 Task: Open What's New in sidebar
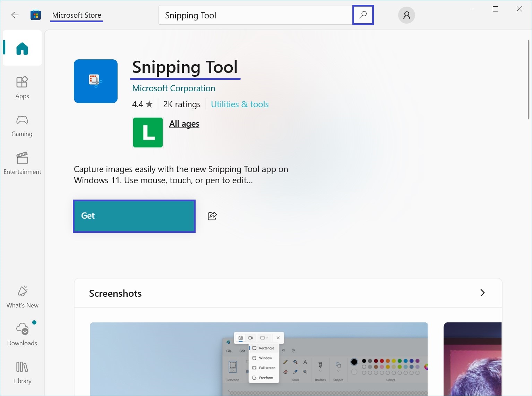pyautogui.click(x=22, y=297)
